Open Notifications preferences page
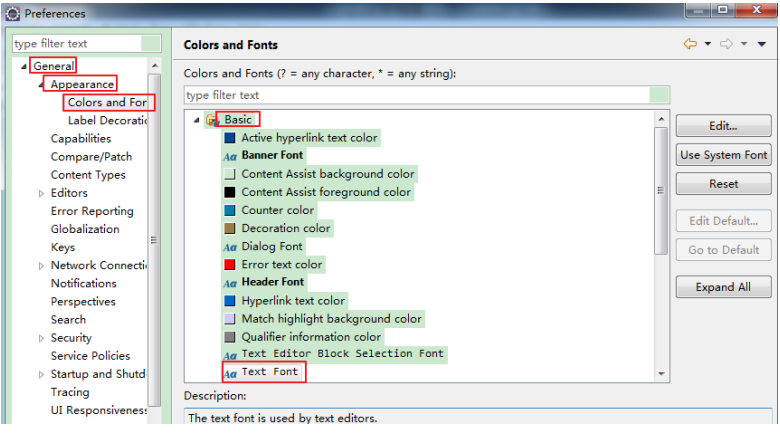780x440 pixels. tap(84, 283)
